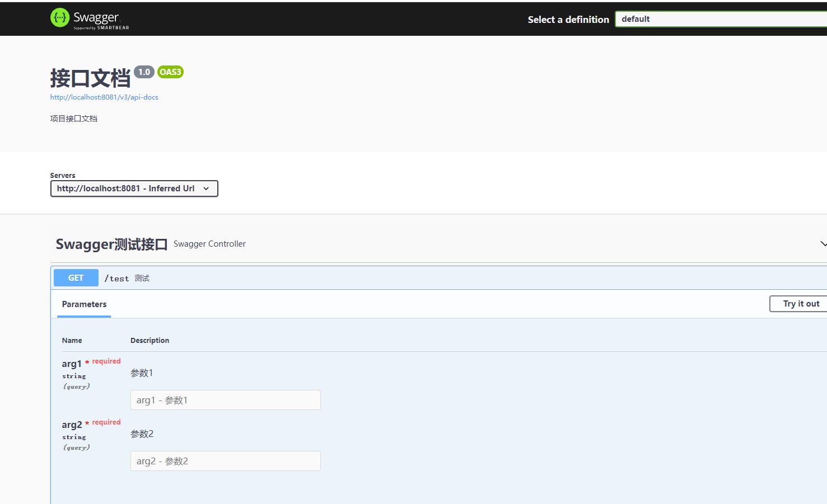Image resolution: width=827 pixels, height=504 pixels.
Task: Click the Swagger Controller description text
Action: tap(209, 244)
